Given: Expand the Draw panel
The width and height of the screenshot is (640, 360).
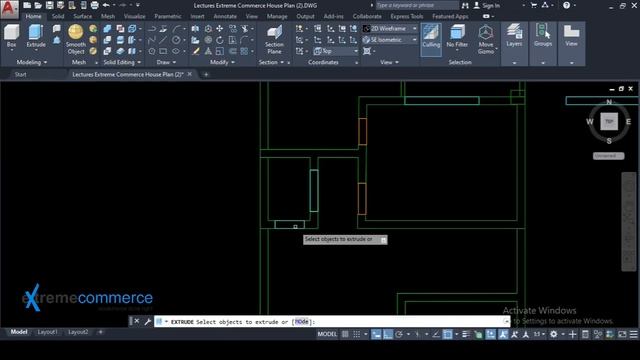Looking at the screenshot, I should pos(166,62).
